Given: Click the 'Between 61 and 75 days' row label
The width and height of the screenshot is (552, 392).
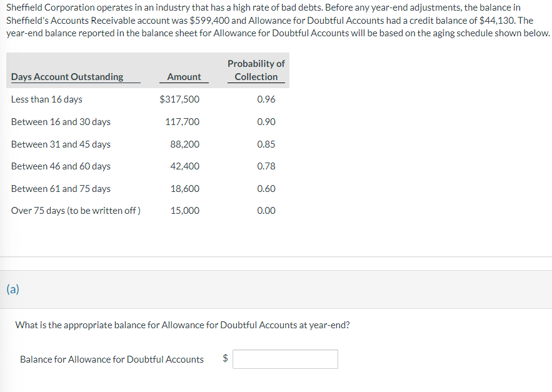Looking at the screenshot, I should pyautogui.click(x=61, y=189).
